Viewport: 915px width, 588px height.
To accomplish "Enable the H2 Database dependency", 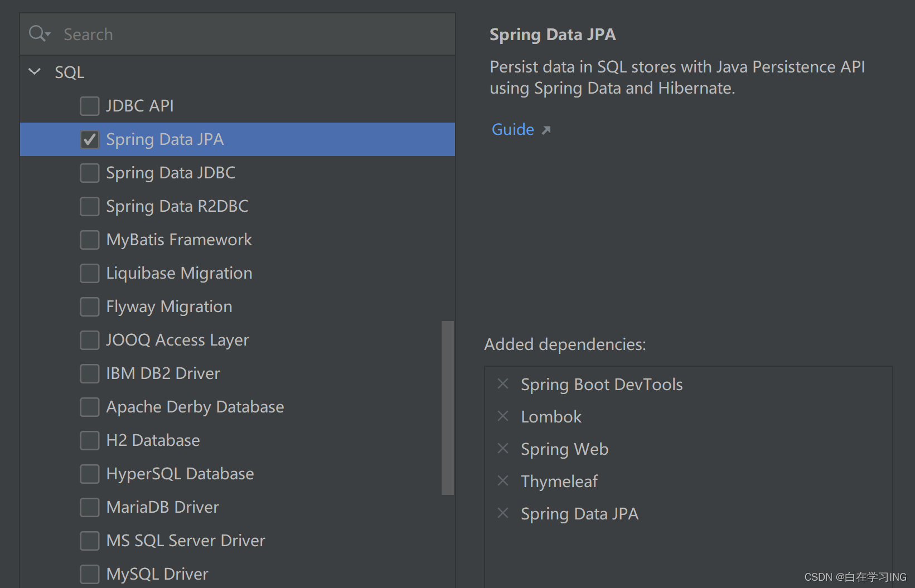I will pos(90,440).
